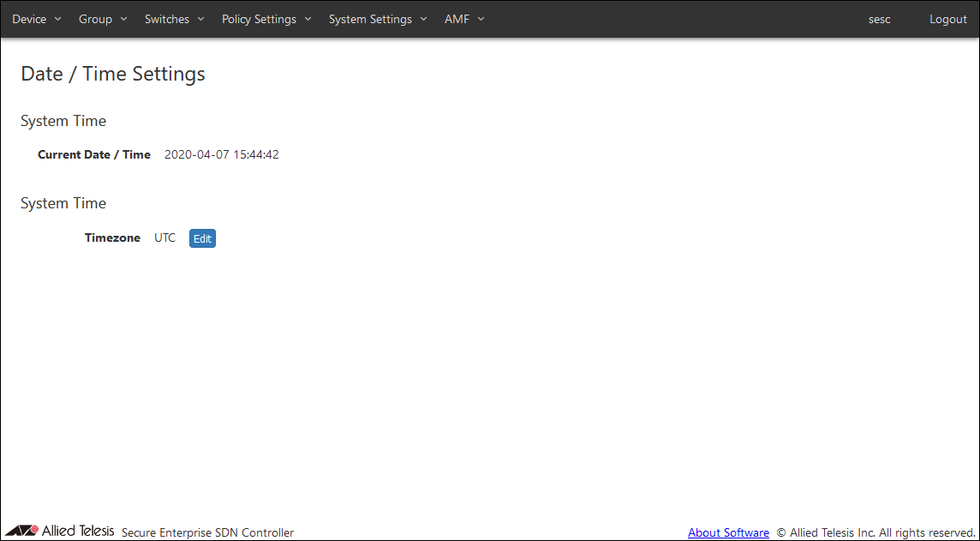Click the arrow next to Policy Settings
The height and width of the screenshot is (541, 980).
pyautogui.click(x=308, y=19)
